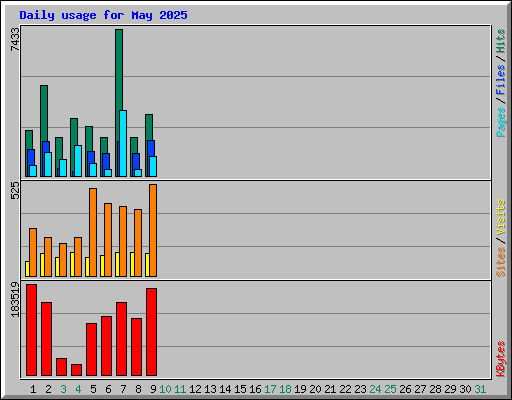Image resolution: width=512 pixels, height=400 pixels.
Task: Click the green hits bar for day 4
Action: (74, 132)
